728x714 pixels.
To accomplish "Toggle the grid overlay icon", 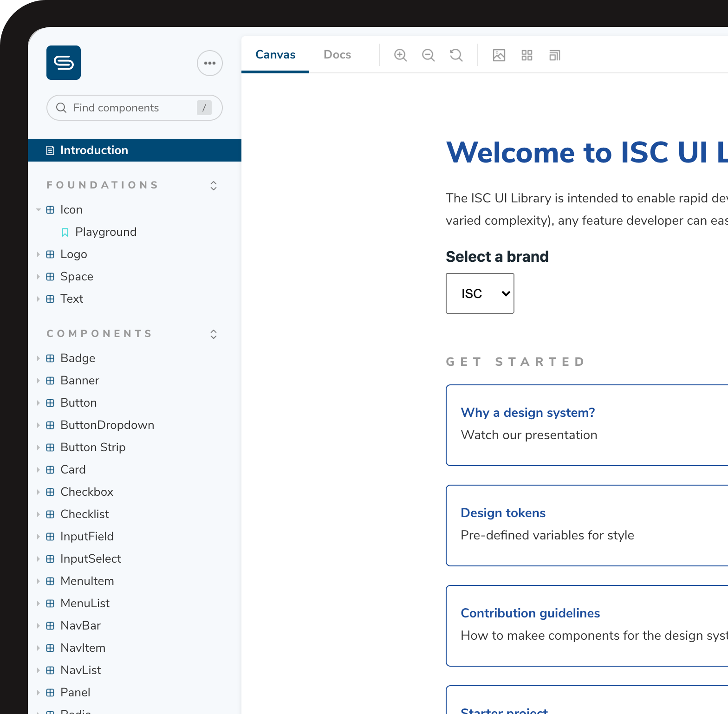I will click(x=527, y=55).
